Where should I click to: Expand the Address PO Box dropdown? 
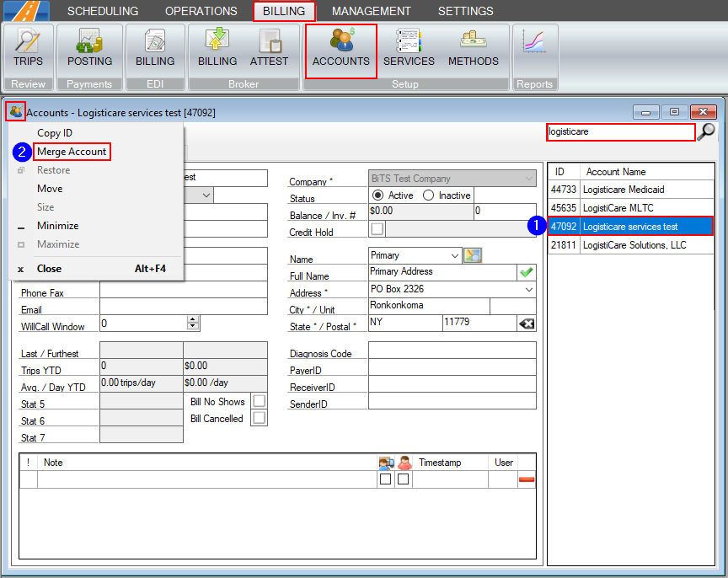529,289
